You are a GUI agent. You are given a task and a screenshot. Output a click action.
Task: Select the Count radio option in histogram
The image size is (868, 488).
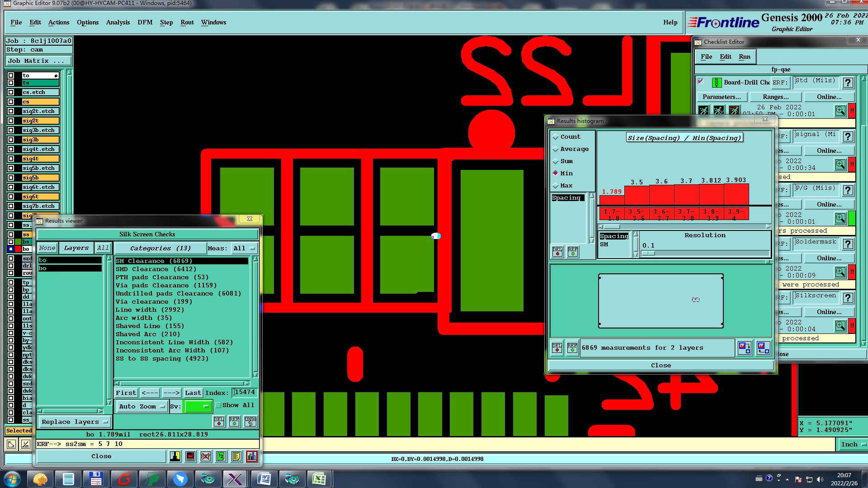[x=556, y=137]
